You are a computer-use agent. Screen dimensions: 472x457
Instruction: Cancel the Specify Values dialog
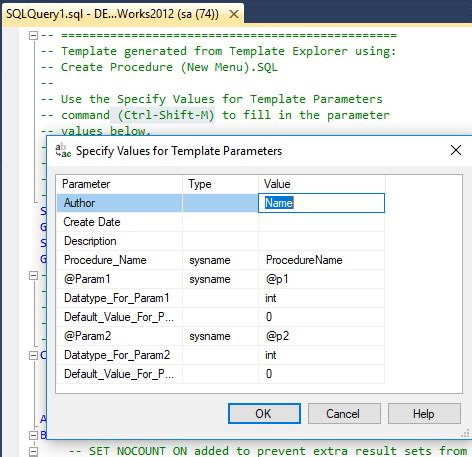click(344, 414)
